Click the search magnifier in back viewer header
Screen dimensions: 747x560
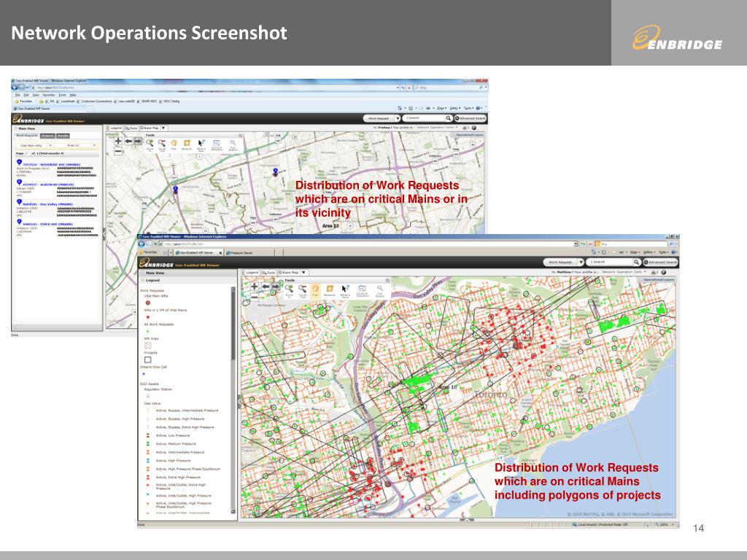tap(448, 118)
